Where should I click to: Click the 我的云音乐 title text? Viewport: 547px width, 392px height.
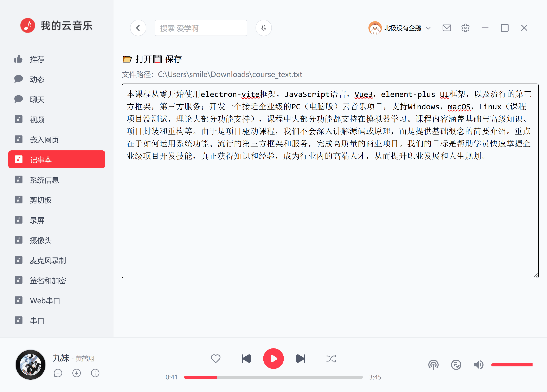66,26
